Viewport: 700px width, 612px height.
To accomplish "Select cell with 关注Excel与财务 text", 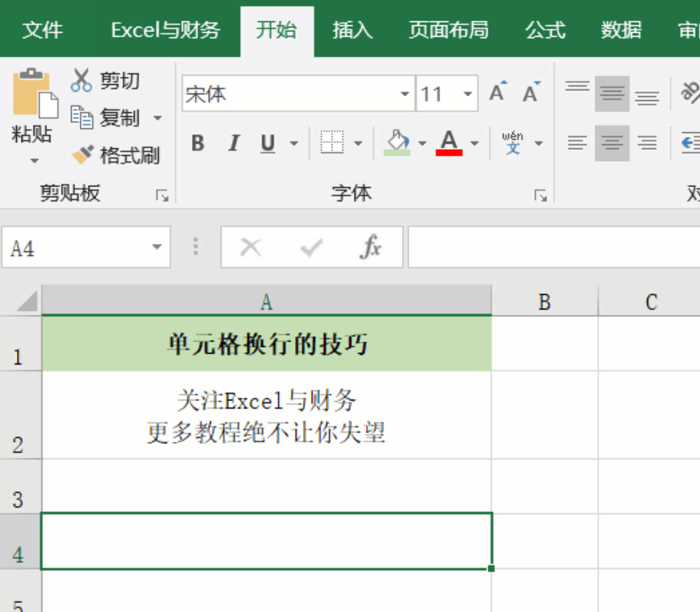I will pos(267,415).
